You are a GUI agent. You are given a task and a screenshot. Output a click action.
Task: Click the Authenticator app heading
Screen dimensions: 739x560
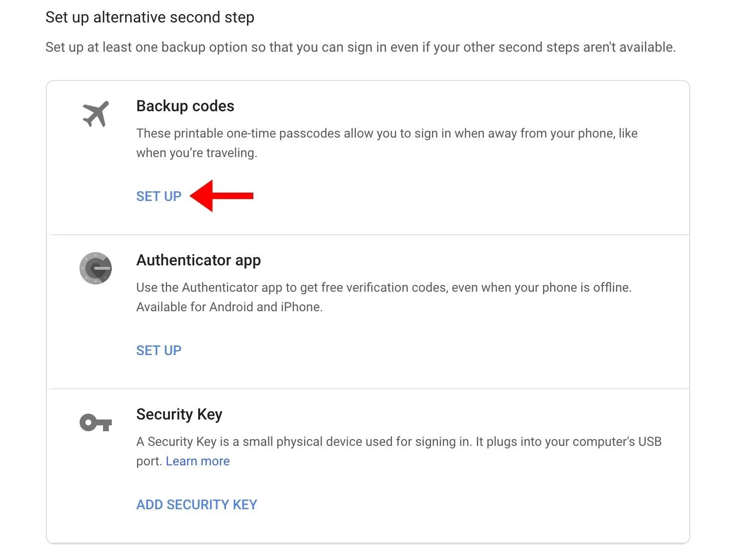point(199,260)
